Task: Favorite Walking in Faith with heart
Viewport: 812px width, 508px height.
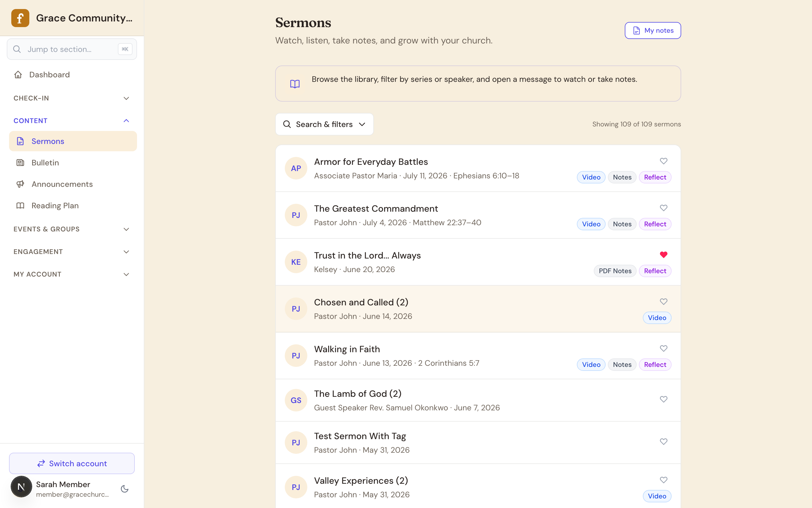Action: [663, 349]
